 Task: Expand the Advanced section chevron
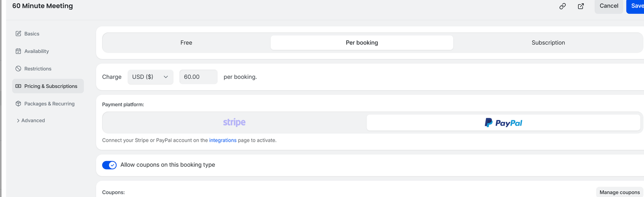click(x=18, y=120)
